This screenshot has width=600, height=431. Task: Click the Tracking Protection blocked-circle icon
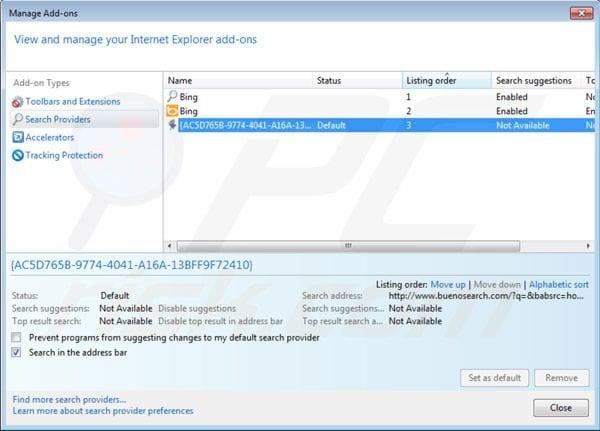coord(18,155)
